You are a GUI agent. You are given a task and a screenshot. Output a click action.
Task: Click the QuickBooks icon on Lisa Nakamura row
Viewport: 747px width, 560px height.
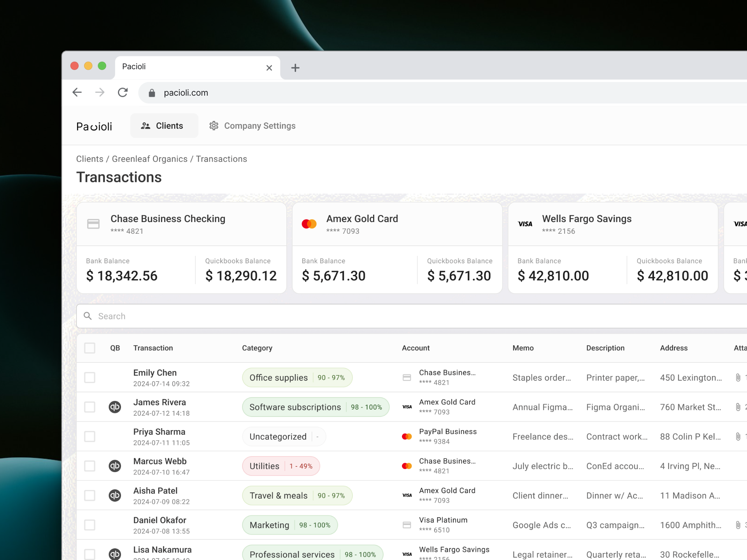coord(115,554)
